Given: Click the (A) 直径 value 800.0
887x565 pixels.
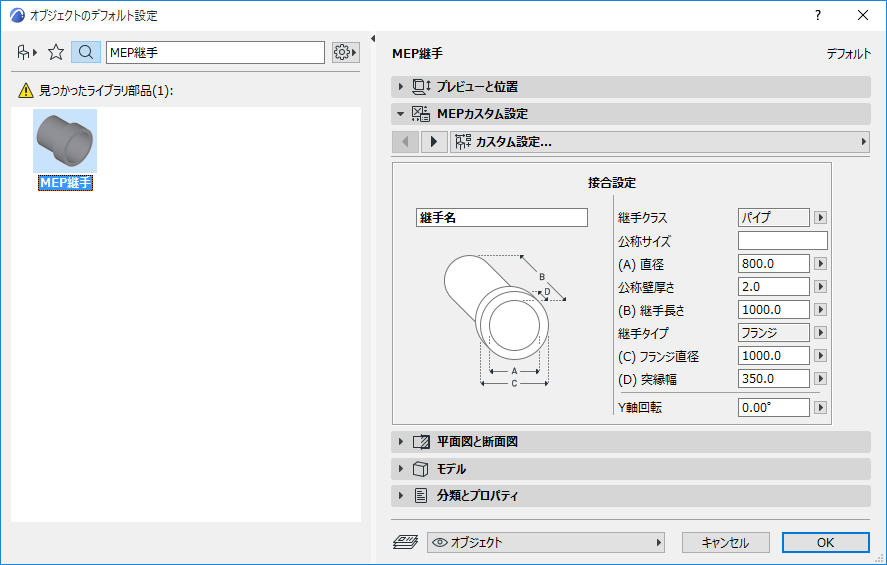Looking at the screenshot, I should click(x=773, y=264).
